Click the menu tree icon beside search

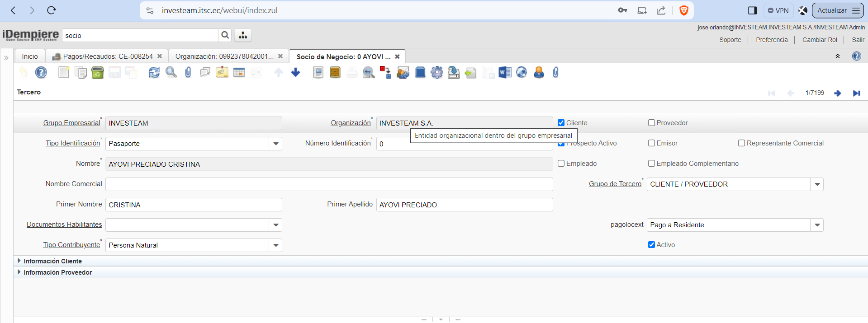(x=243, y=35)
